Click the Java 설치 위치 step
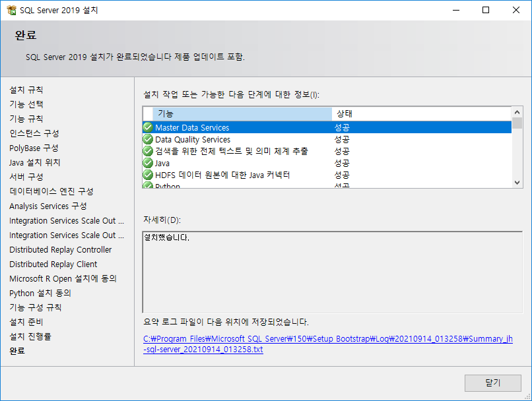Screen dimensions: 532x401 [x=34, y=163]
